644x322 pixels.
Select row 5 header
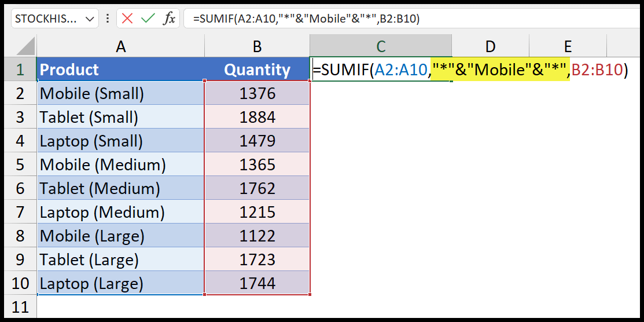coord(20,165)
